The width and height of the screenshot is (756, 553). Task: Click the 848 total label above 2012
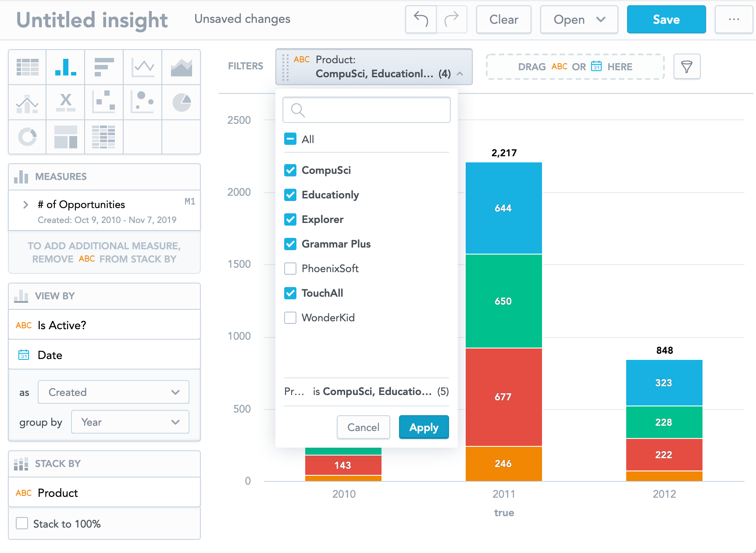click(x=664, y=350)
